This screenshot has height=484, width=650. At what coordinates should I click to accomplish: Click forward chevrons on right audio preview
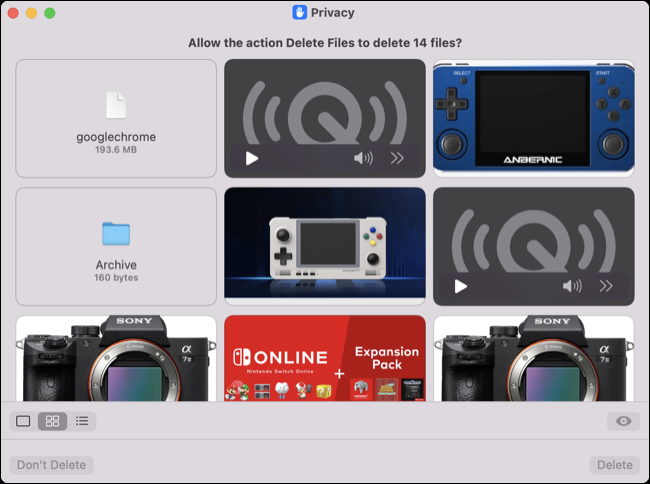click(606, 286)
